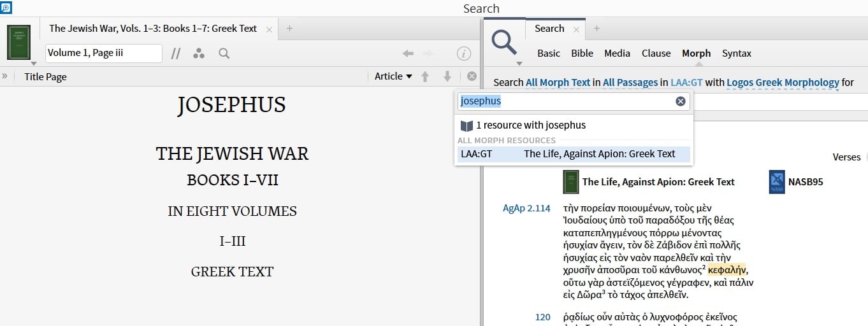Screen dimensions: 868x326
Task: Click the JOSEPHUS title heading
Action: click(231, 105)
